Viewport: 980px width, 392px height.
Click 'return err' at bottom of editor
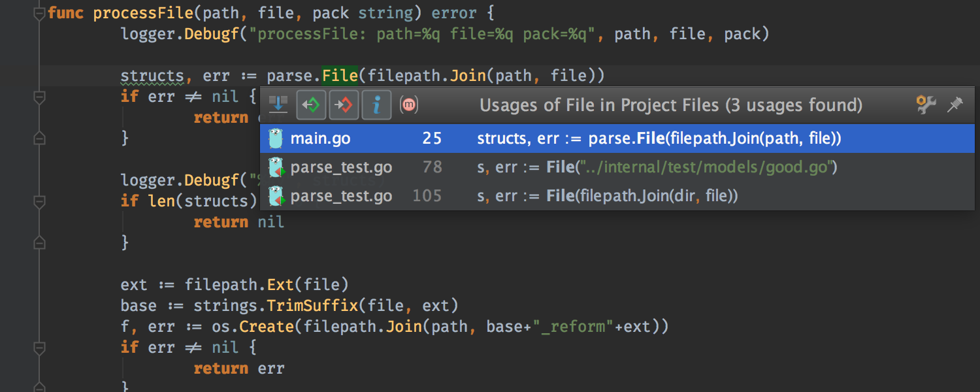[x=239, y=368]
